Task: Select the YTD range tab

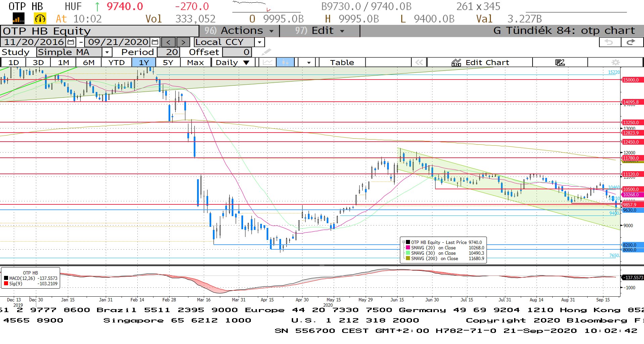Action: tap(117, 62)
